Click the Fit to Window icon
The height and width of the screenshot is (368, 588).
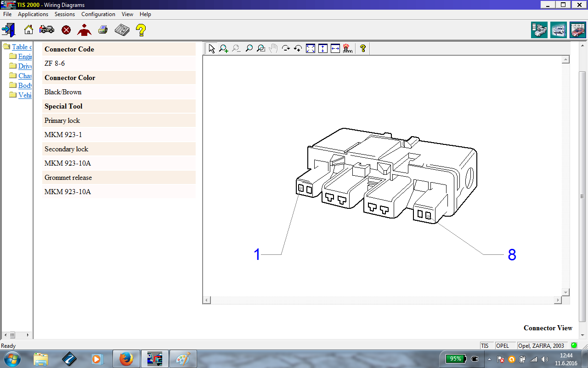coord(311,48)
